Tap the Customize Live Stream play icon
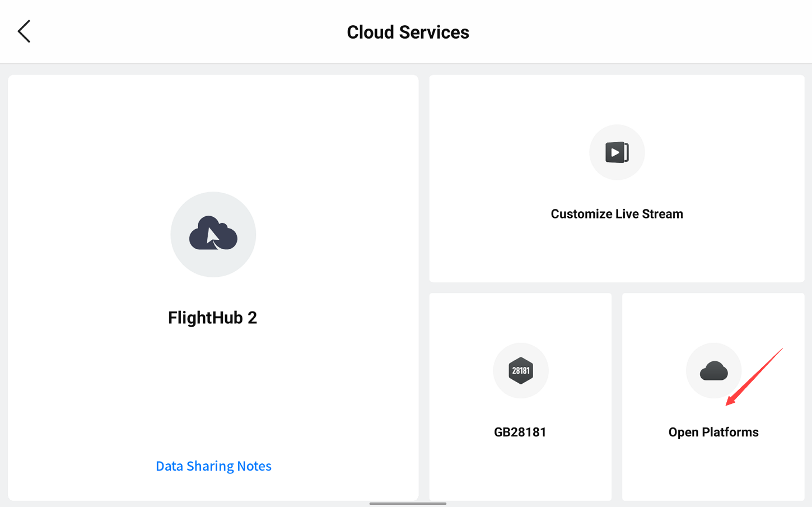Image resolution: width=812 pixels, height=507 pixels. coord(617,152)
